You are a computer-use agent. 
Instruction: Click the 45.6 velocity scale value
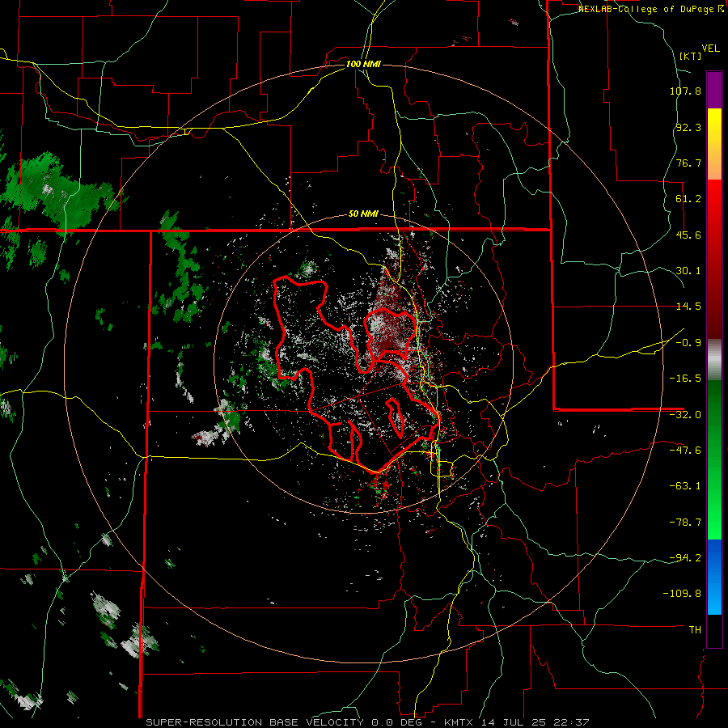click(688, 235)
